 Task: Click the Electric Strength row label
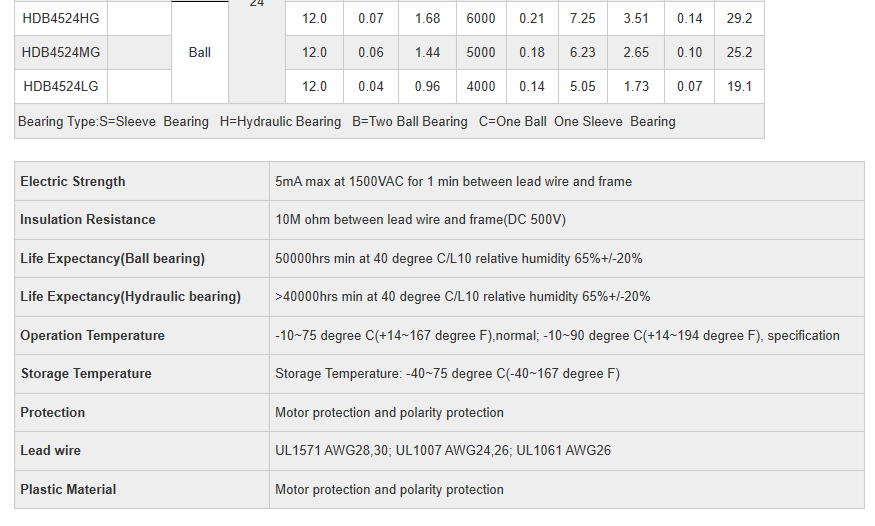[x=73, y=181]
